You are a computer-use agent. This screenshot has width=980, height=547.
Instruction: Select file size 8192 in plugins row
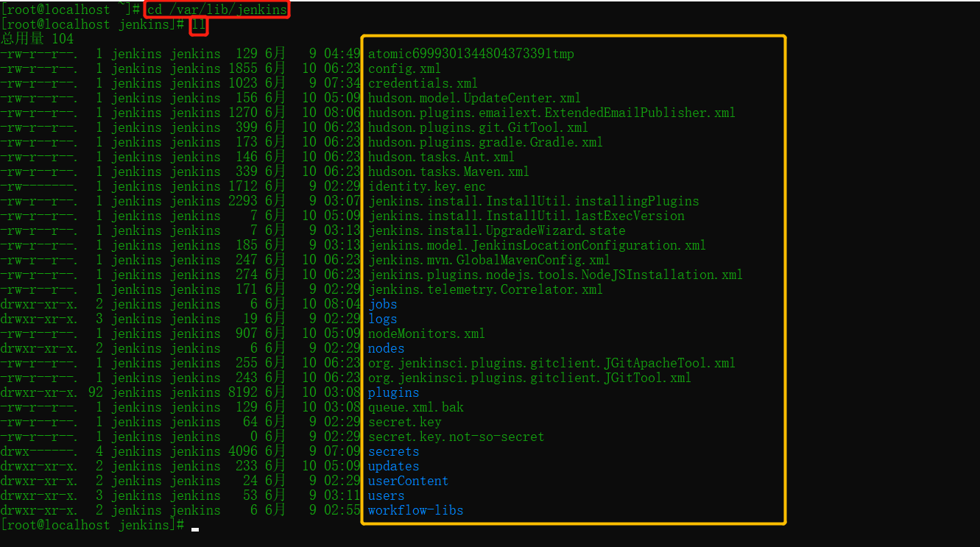point(243,392)
